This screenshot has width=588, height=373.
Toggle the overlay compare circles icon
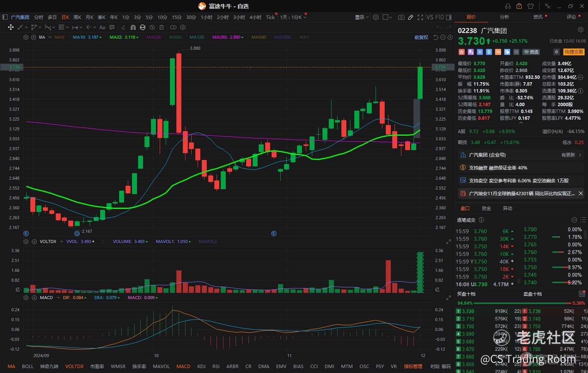[173, 27]
